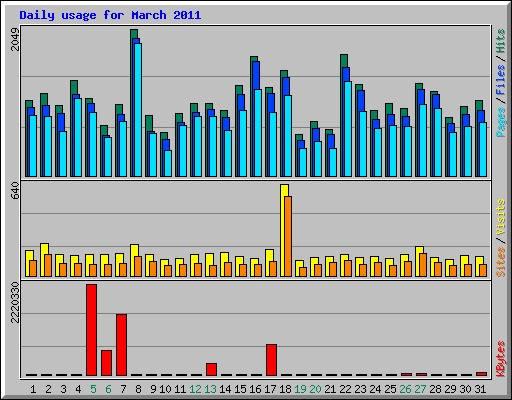
Task: Click the Pages legend label
Action: coord(501,122)
